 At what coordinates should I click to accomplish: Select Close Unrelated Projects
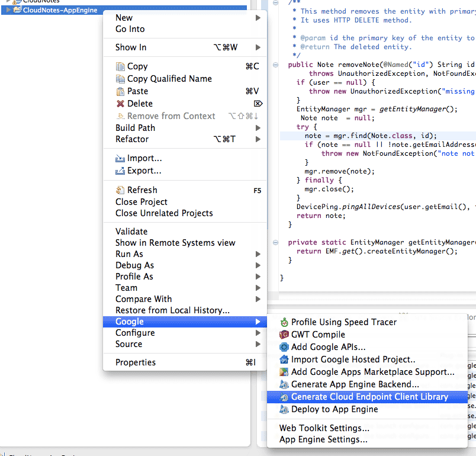pyautogui.click(x=164, y=213)
